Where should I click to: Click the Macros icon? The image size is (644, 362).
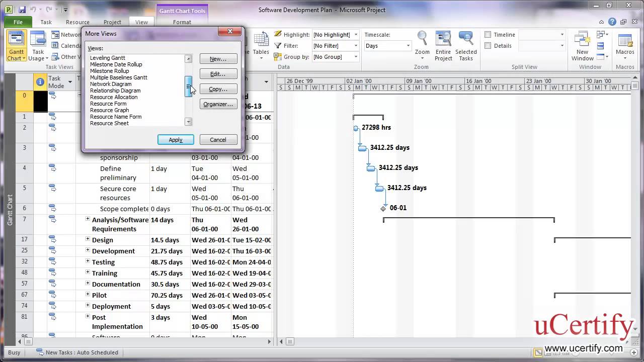tap(625, 40)
